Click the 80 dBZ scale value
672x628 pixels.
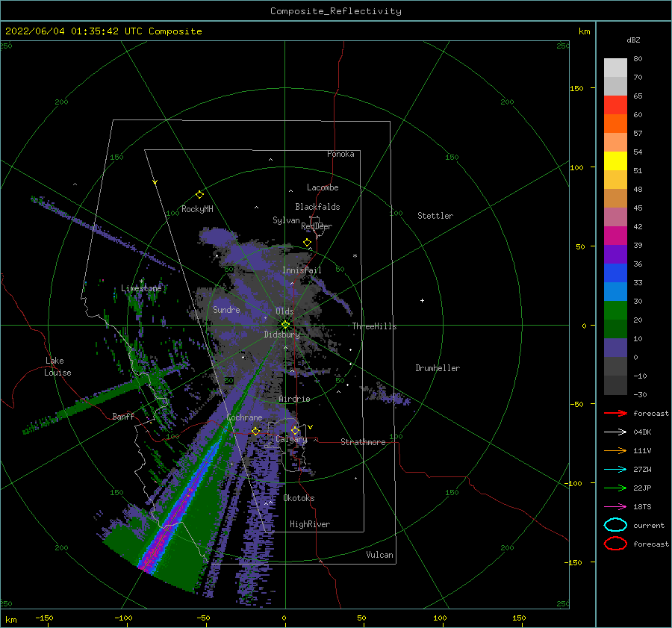[638, 59]
